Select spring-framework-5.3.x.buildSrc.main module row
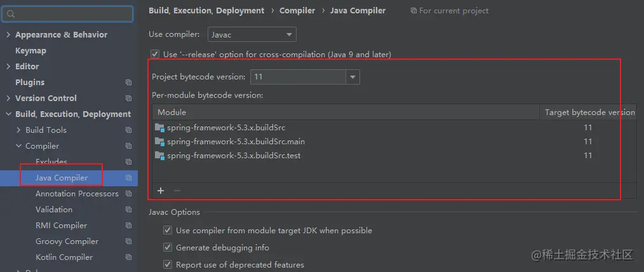The width and height of the screenshot is (644, 272). pyautogui.click(x=394, y=142)
